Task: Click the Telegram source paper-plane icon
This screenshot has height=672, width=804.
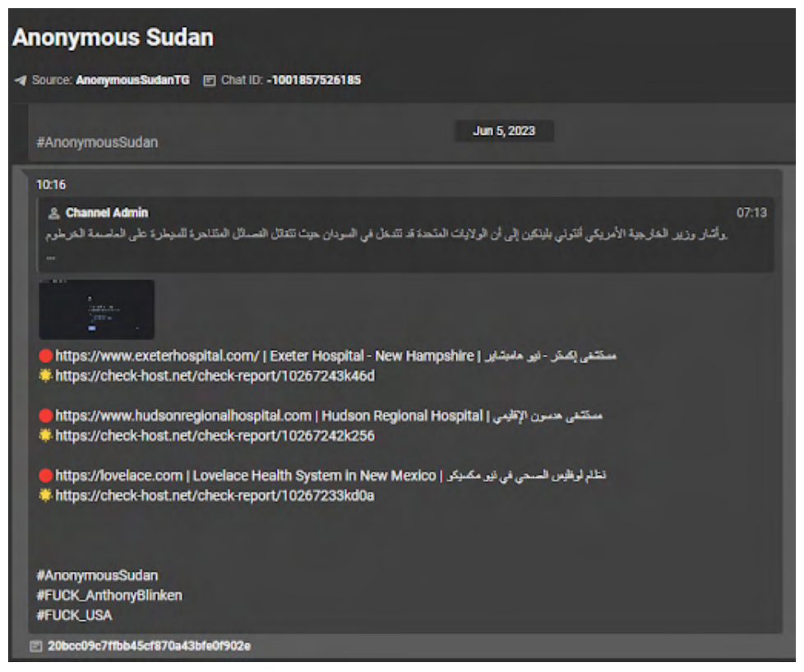Action: (21, 81)
